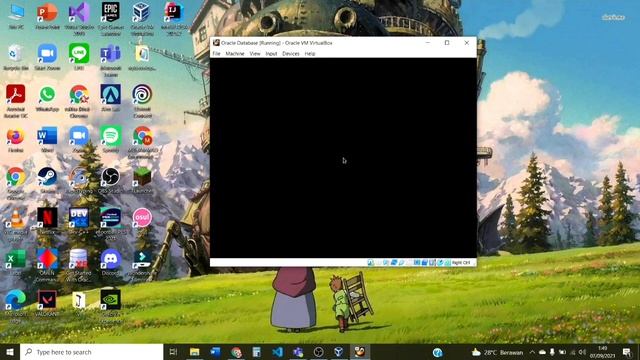This screenshot has width=640, height=360.
Task: Open the View menu in VirtualBox
Action: click(x=255, y=53)
